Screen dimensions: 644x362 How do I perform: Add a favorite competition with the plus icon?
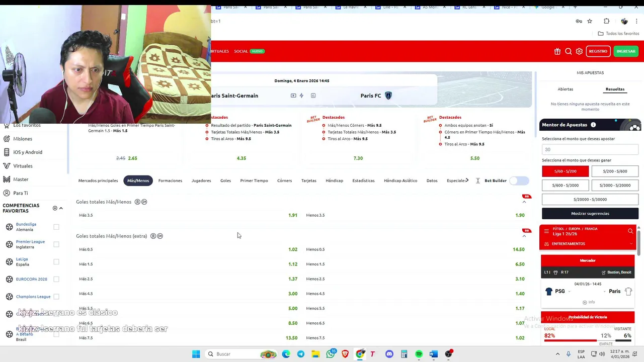tap(55, 208)
